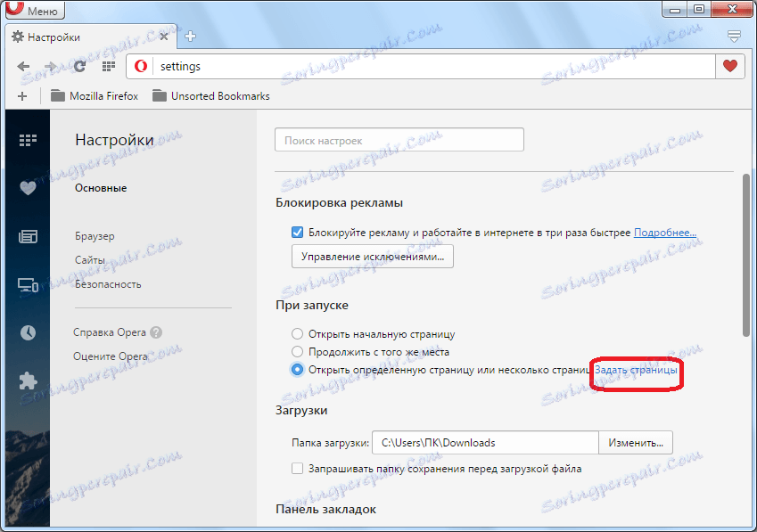Open Оцените Opera link
The width and height of the screenshot is (757, 532).
click(111, 356)
